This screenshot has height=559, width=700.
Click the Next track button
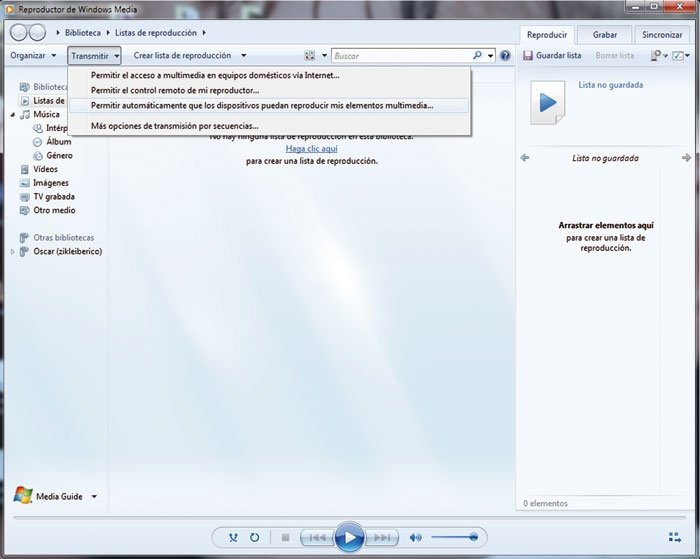[x=382, y=537]
